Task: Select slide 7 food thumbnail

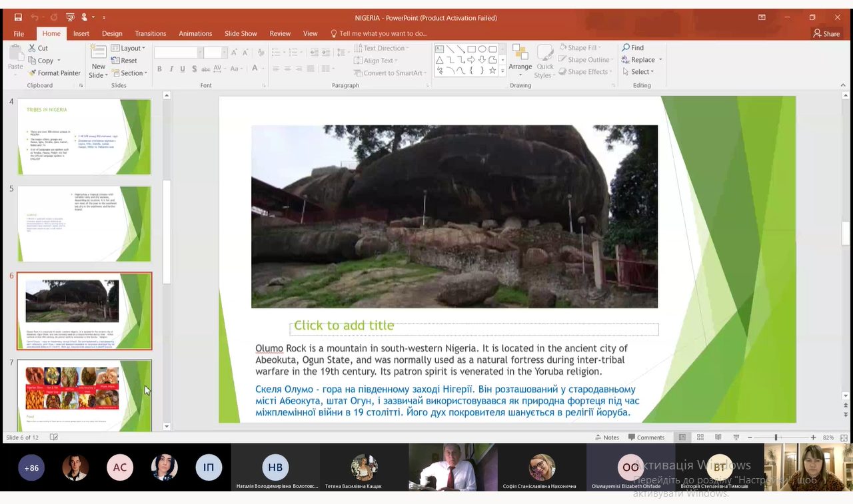Action: point(84,395)
